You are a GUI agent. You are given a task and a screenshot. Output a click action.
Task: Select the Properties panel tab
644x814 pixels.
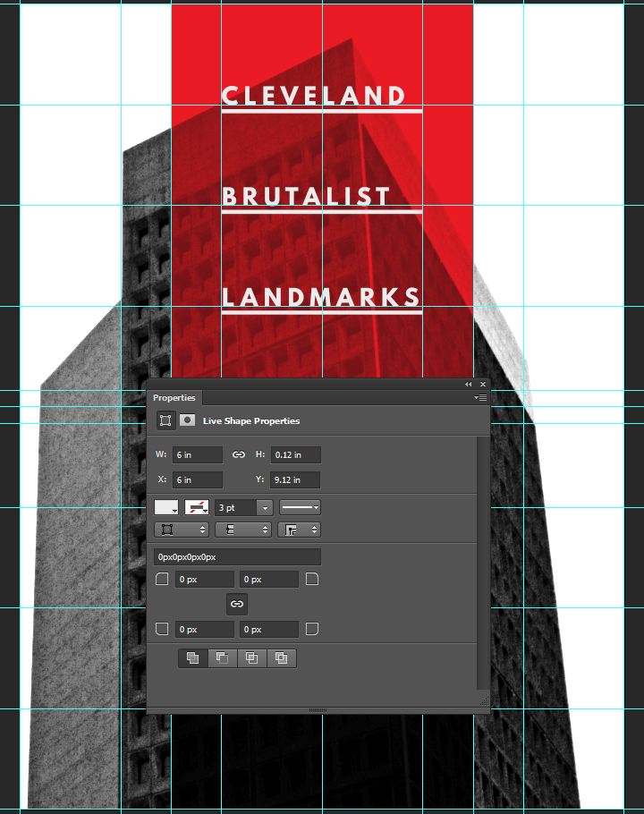[x=174, y=398]
